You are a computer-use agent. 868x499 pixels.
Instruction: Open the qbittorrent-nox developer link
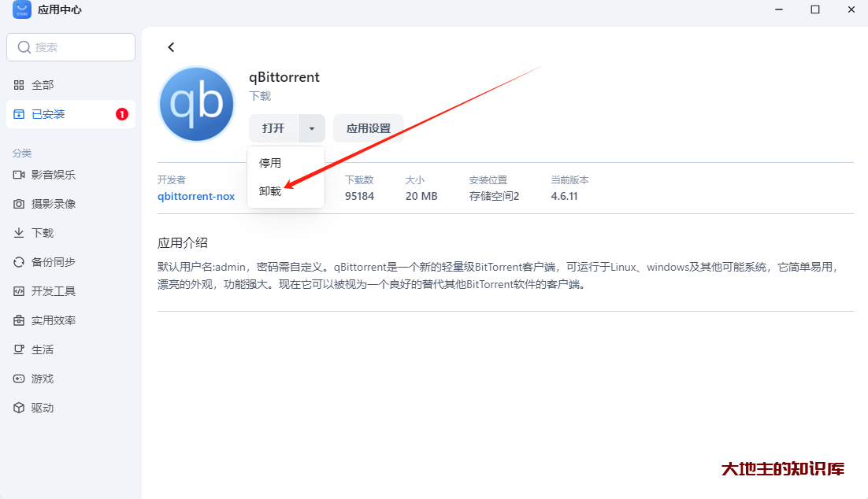click(196, 197)
